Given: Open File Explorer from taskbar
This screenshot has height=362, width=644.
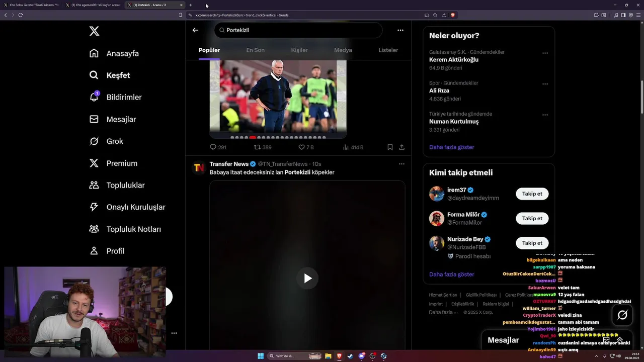Looking at the screenshot, I should tap(328, 356).
